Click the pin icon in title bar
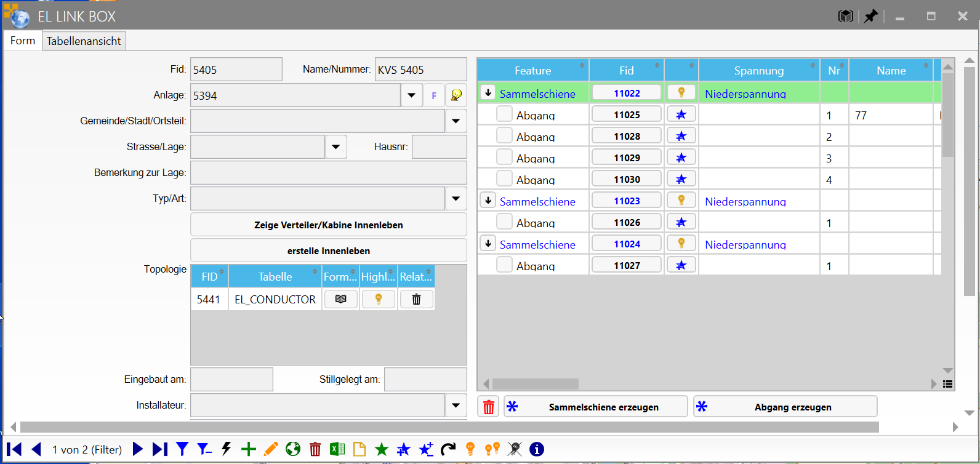This screenshot has width=980, height=464. 870,16
